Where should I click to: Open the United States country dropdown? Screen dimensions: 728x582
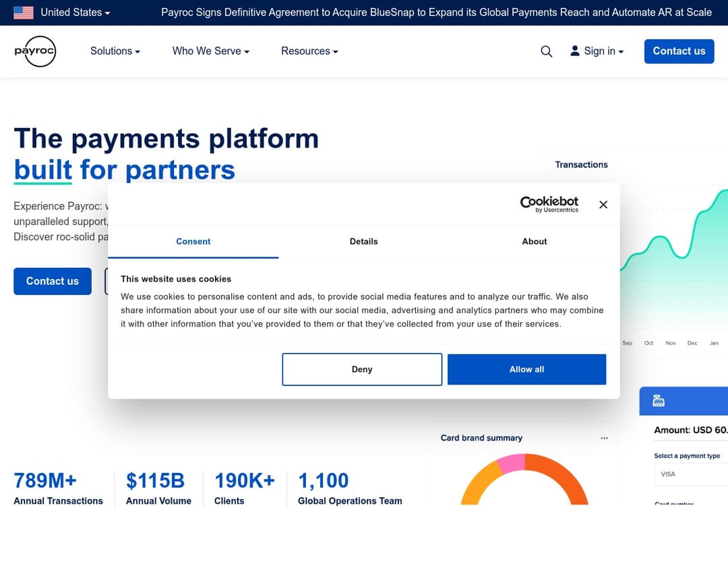pyautogui.click(x=75, y=13)
